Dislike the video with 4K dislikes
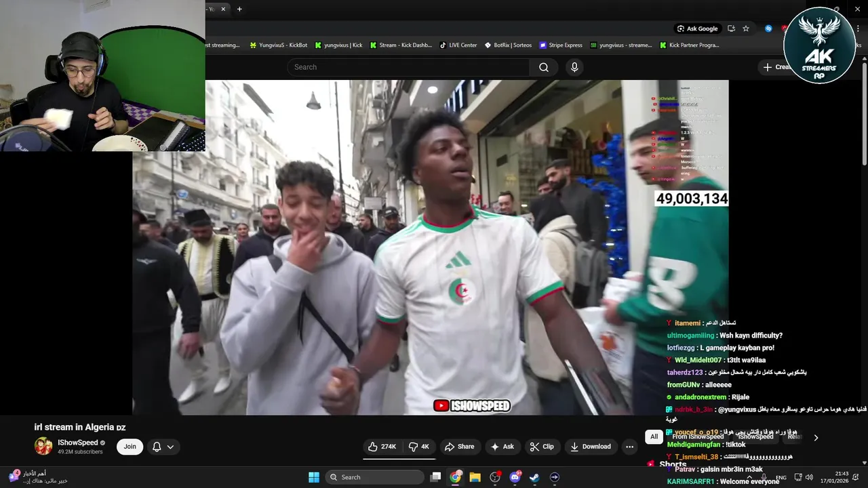 [419, 447]
